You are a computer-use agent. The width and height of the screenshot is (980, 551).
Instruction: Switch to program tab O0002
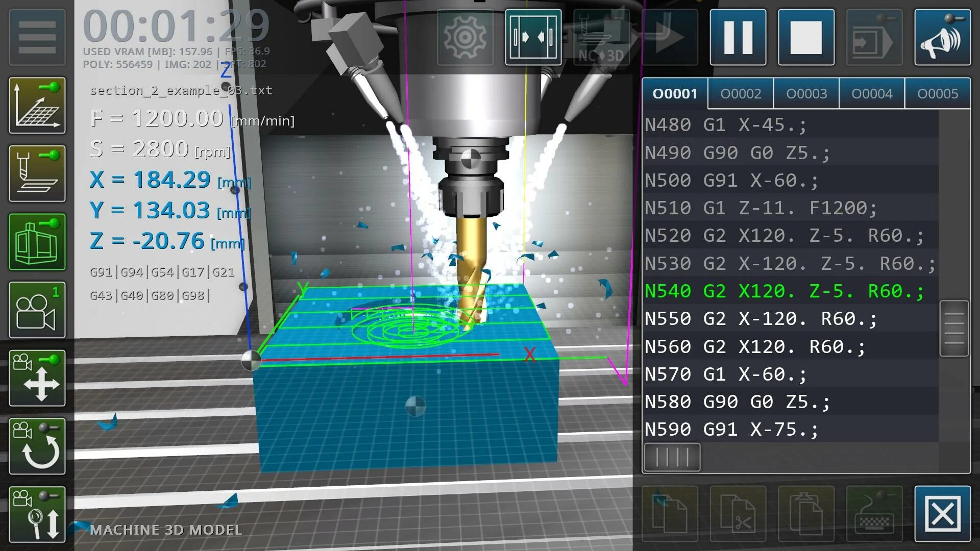[740, 93]
